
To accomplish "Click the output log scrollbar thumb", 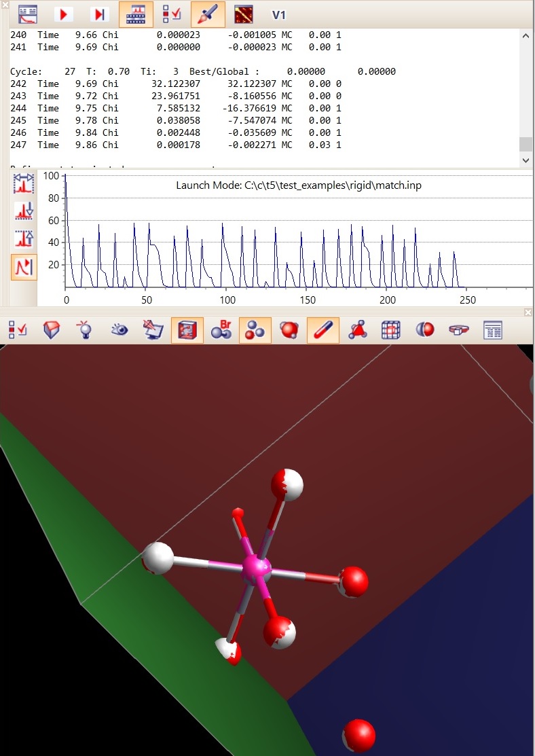I will click(526, 144).
